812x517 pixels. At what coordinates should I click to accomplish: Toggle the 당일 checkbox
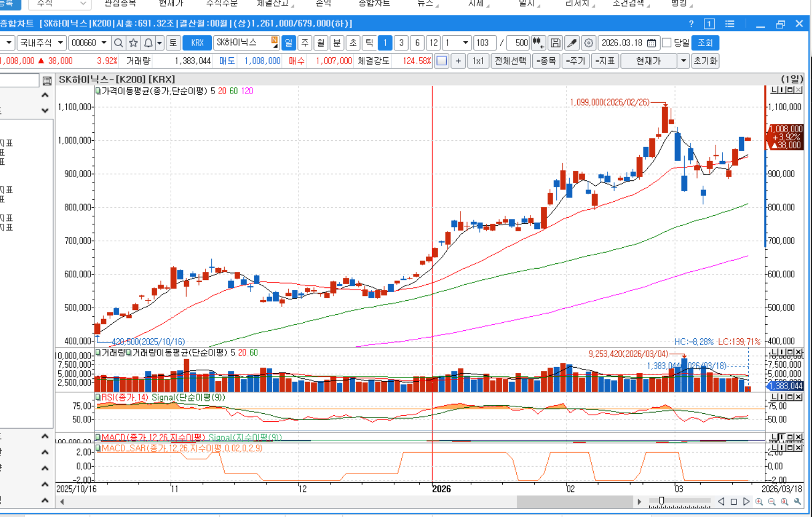tap(667, 43)
